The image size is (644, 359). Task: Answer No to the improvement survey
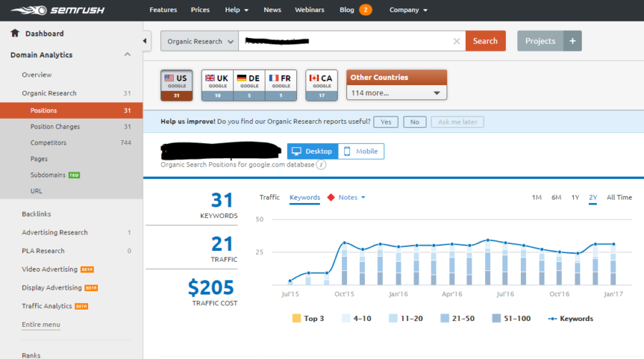click(414, 122)
